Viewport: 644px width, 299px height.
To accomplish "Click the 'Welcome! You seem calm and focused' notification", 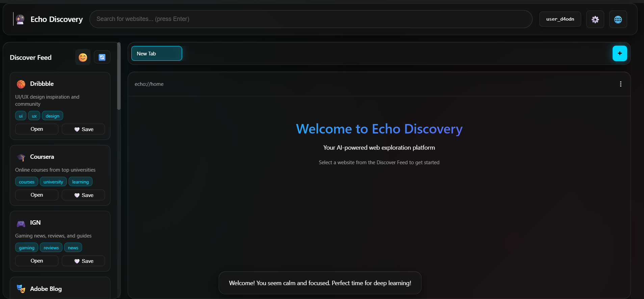I will 320,283.
